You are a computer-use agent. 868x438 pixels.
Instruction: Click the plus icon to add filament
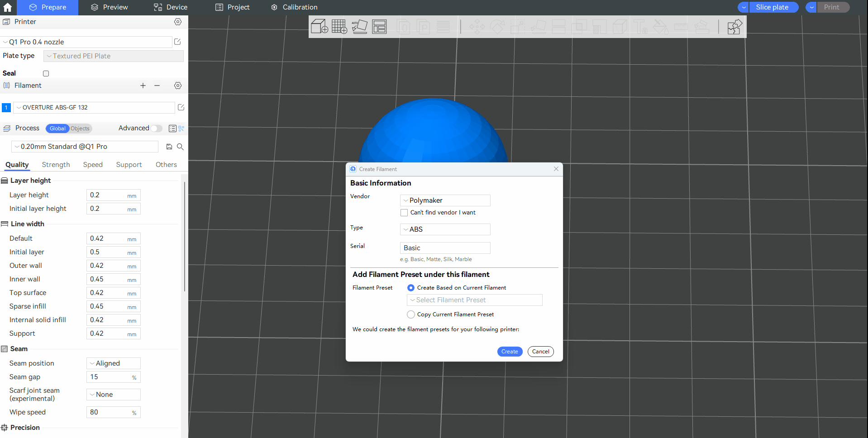tap(143, 86)
